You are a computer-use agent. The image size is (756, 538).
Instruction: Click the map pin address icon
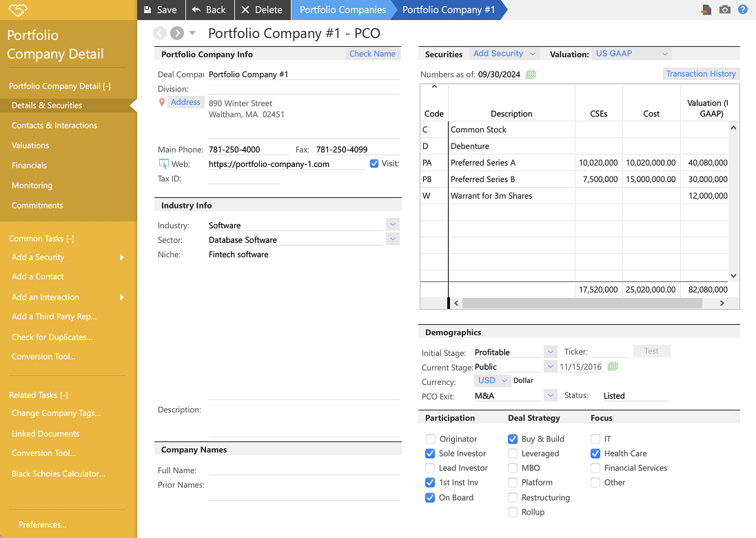click(162, 102)
